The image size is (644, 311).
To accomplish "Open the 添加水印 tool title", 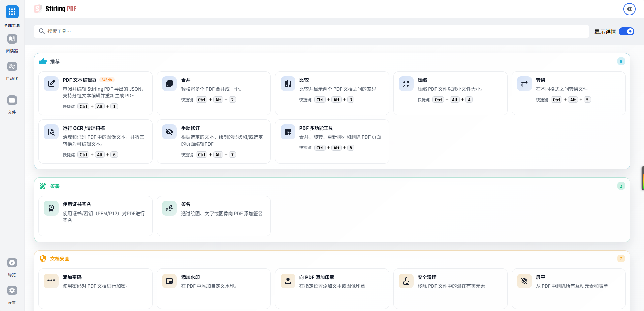I will click(191, 277).
